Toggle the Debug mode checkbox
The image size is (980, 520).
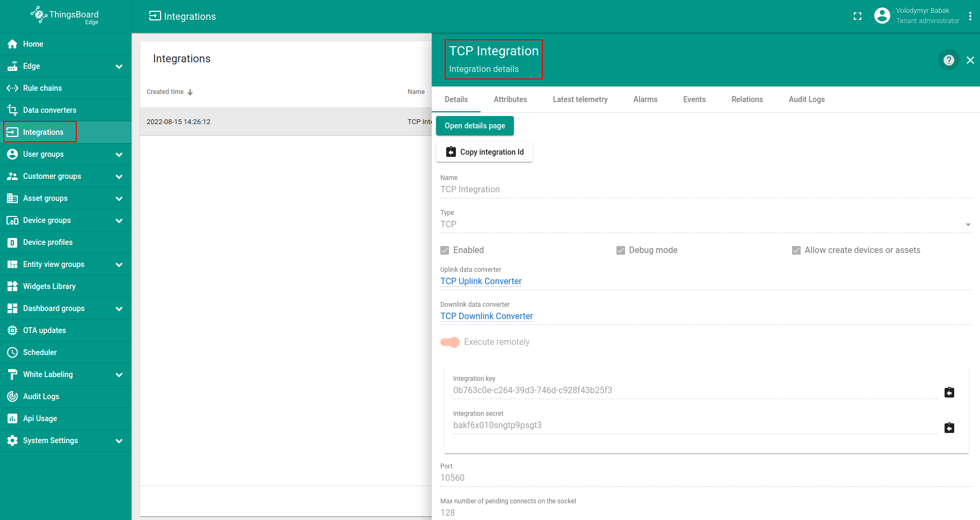(x=621, y=250)
